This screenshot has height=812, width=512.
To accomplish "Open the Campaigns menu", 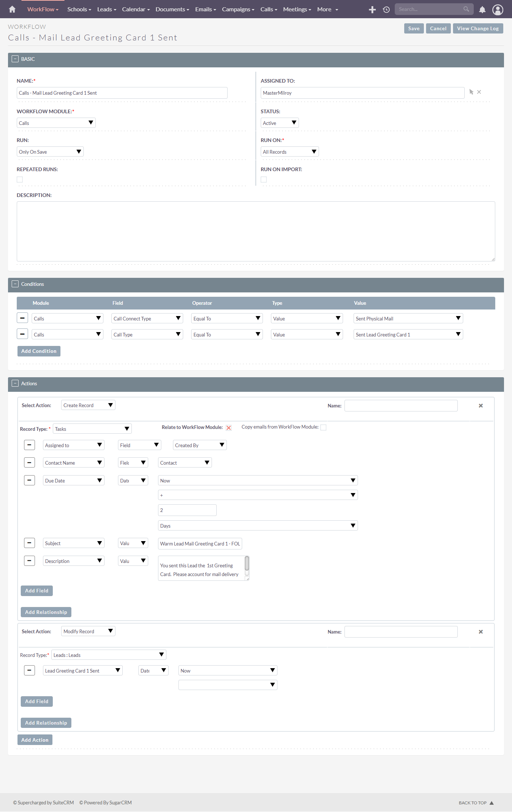I will (x=238, y=9).
